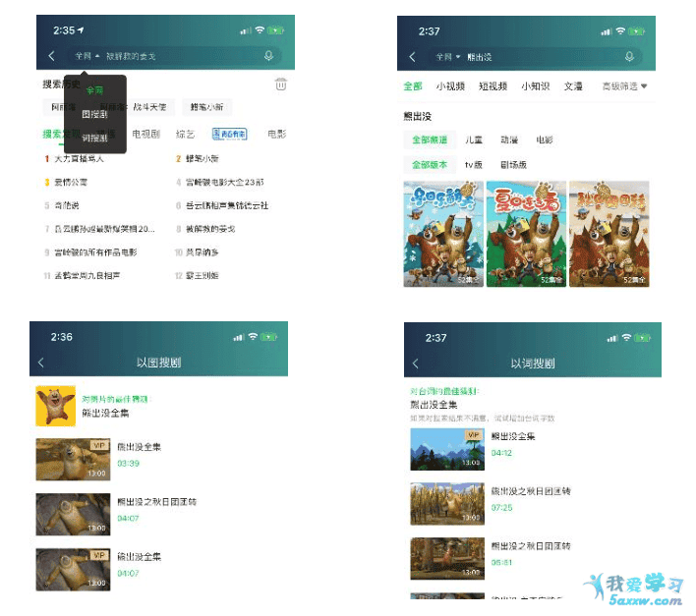This screenshot has width=696, height=616.
Task: Filter channel by 电影 under 熊出没
Action: coord(545,140)
